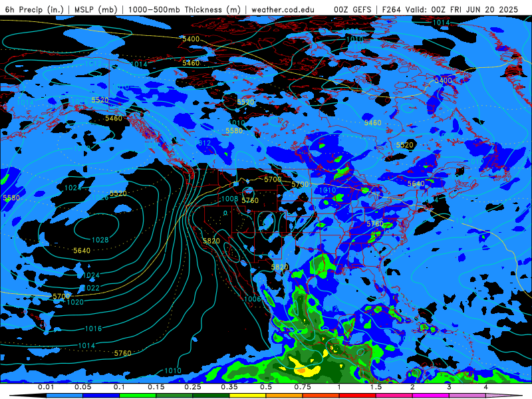This screenshot has width=532, height=399.
Task: Open the weather.cod.edu source label
Action: pyautogui.click(x=283, y=9)
